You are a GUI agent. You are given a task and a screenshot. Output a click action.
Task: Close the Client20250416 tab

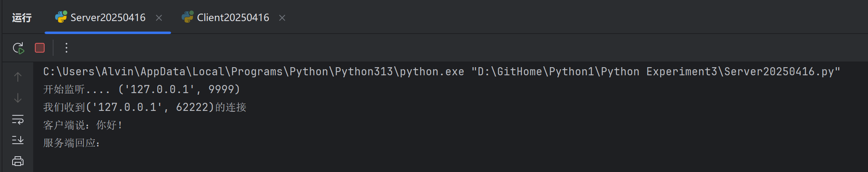pyautogui.click(x=282, y=18)
